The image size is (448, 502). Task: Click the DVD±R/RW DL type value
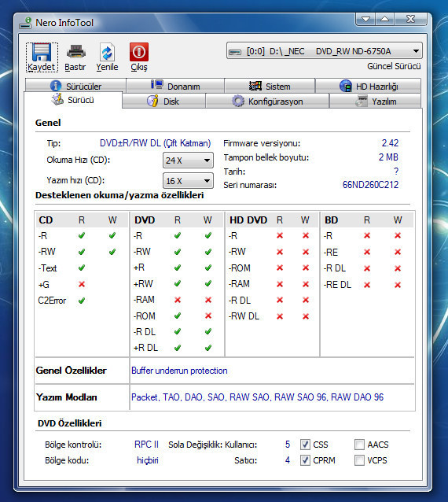(x=155, y=142)
